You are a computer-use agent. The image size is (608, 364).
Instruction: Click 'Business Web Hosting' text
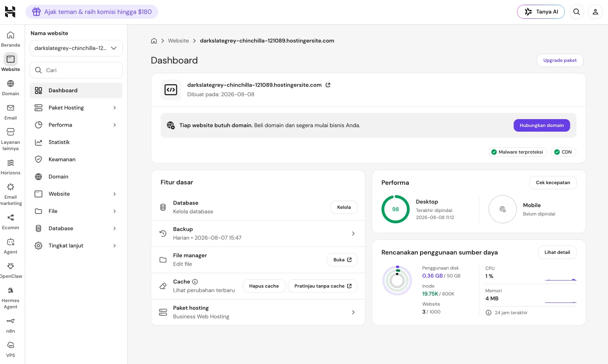(x=201, y=317)
